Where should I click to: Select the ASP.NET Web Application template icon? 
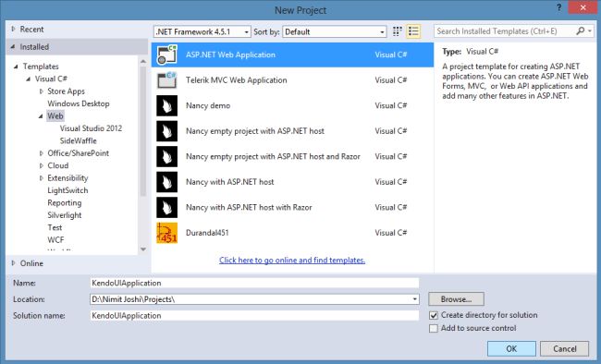point(166,55)
